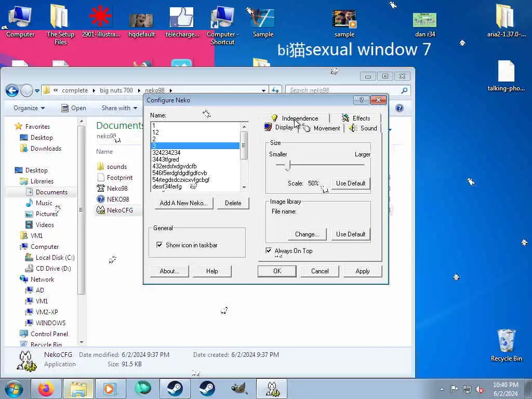This screenshot has height=399, width=532.
Task: Click the Apply button
Action: [362, 271]
